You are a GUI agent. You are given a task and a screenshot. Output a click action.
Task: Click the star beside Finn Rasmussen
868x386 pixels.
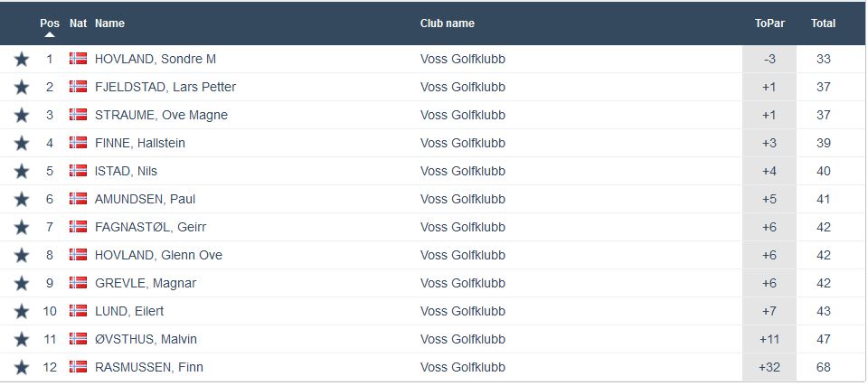point(22,368)
